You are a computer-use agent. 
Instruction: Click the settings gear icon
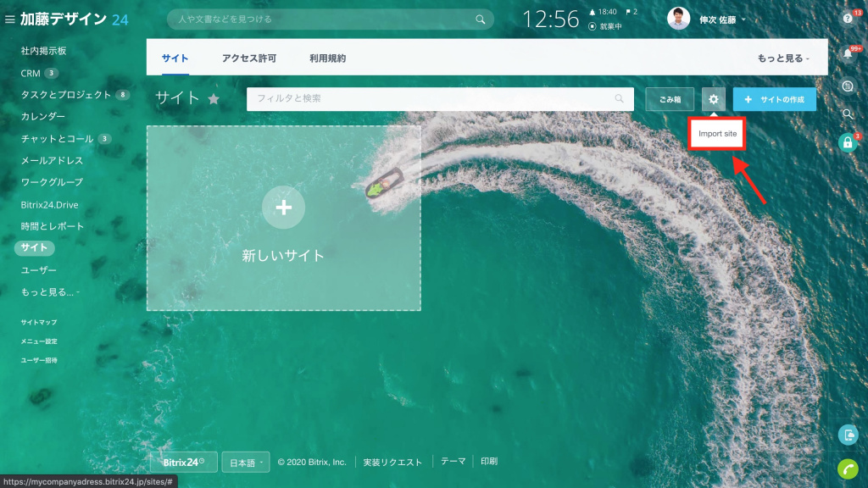tap(714, 99)
